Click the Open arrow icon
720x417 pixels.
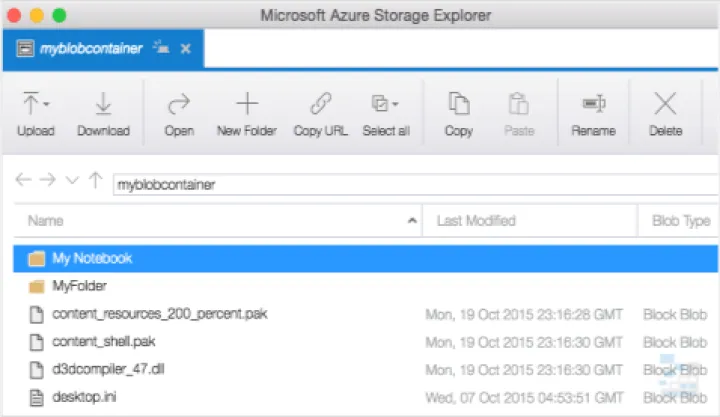(x=179, y=104)
